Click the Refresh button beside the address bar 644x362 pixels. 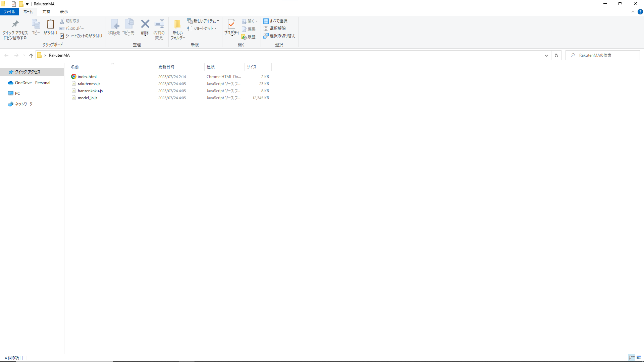[556, 55]
